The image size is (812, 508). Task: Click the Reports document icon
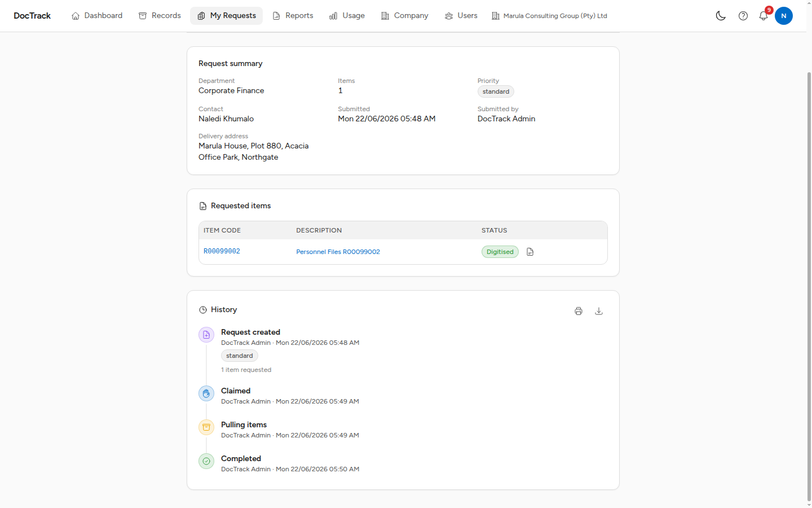click(x=276, y=16)
